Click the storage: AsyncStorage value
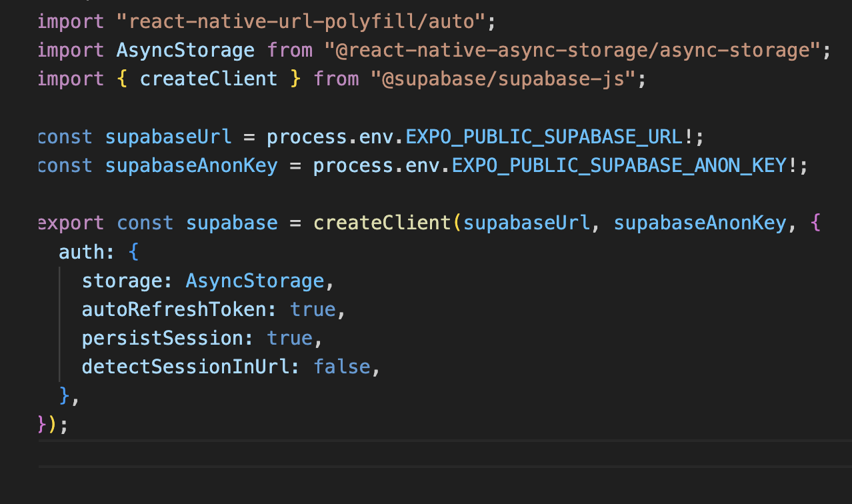This screenshot has height=504, width=852. click(x=254, y=280)
